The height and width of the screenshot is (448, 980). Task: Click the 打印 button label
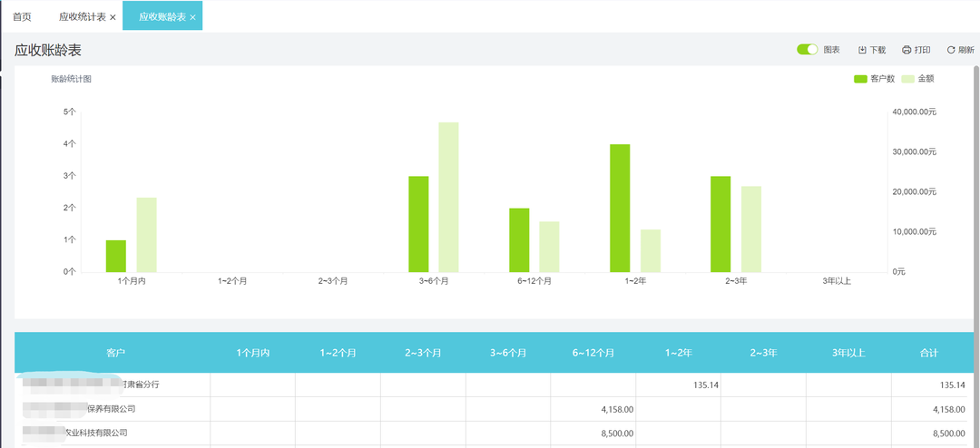922,50
